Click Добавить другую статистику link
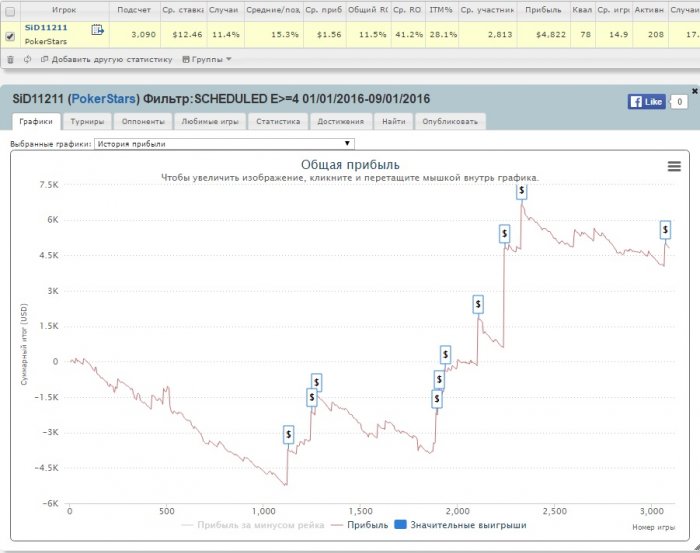Screen dimensions: 700x553 pyautogui.click(x=106, y=59)
